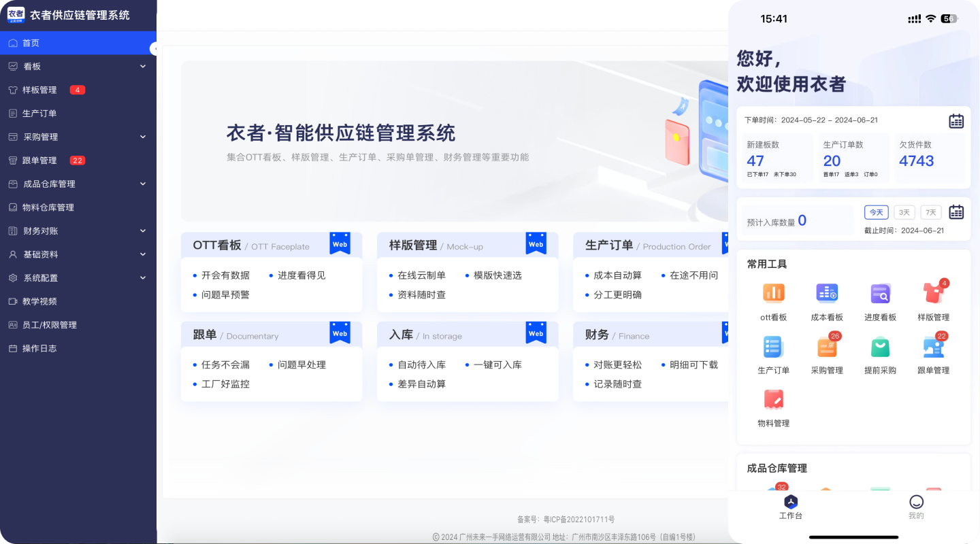
Task: Click the calendar icon beside 下单时间
Action: pos(956,121)
